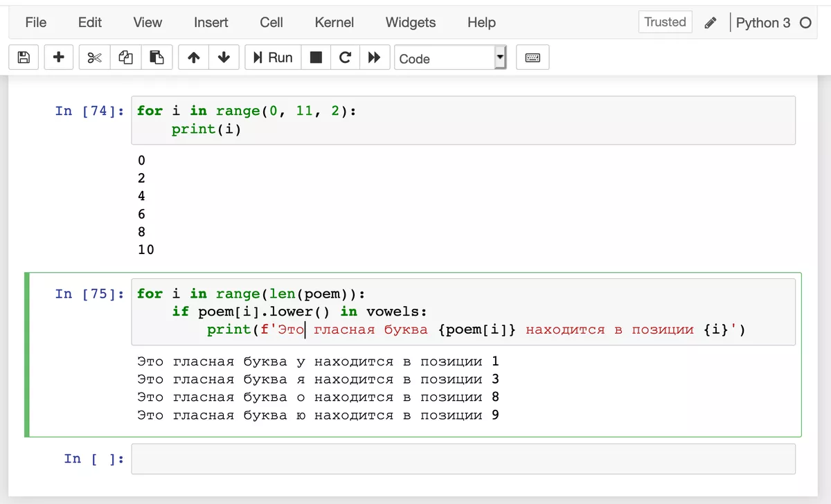
Task: Restart kernel and rerun all with fast-forward icon
Action: [x=374, y=57]
